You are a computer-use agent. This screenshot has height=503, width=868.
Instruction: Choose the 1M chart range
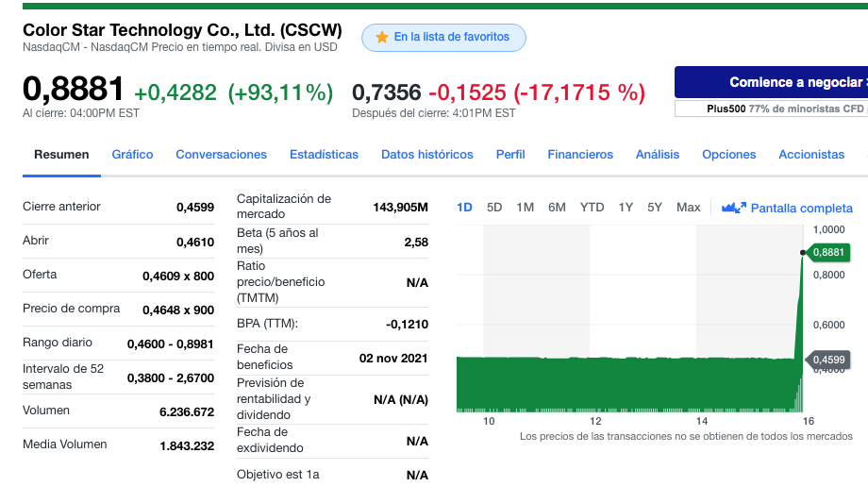click(525, 208)
